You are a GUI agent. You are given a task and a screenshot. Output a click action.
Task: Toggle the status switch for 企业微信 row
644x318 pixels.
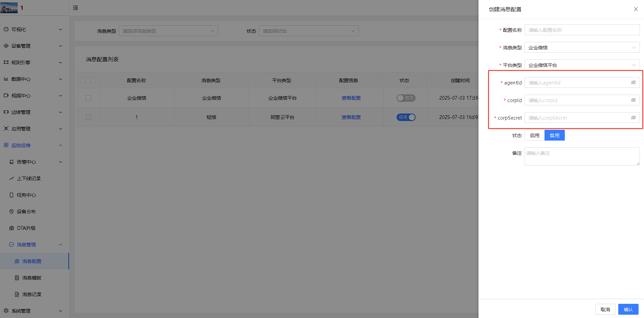click(x=406, y=98)
